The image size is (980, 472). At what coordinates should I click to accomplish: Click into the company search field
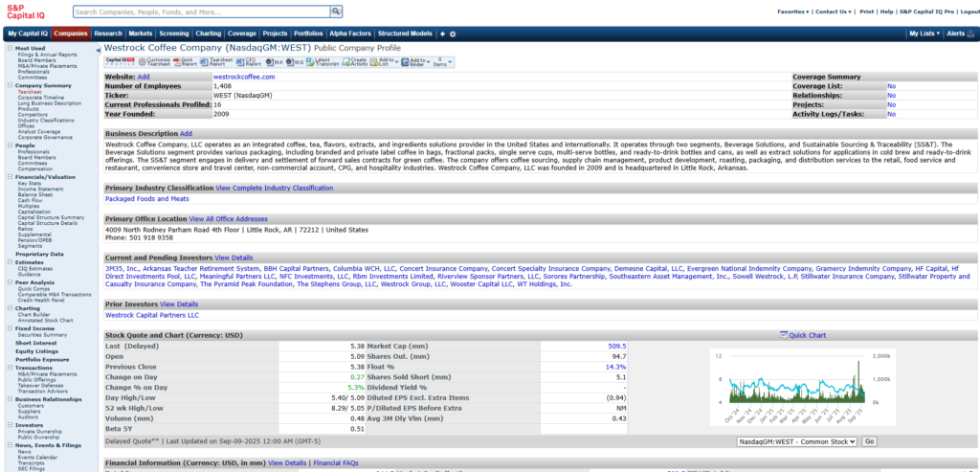(201, 11)
